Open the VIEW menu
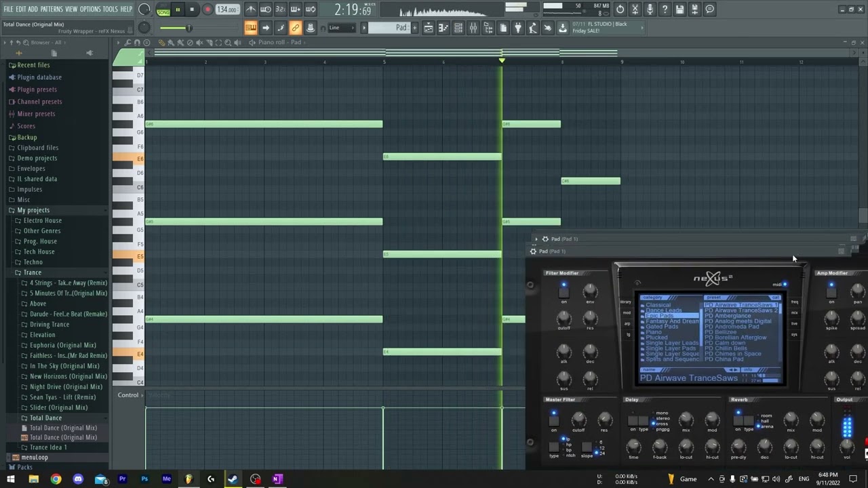 click(x=71, y=9)
